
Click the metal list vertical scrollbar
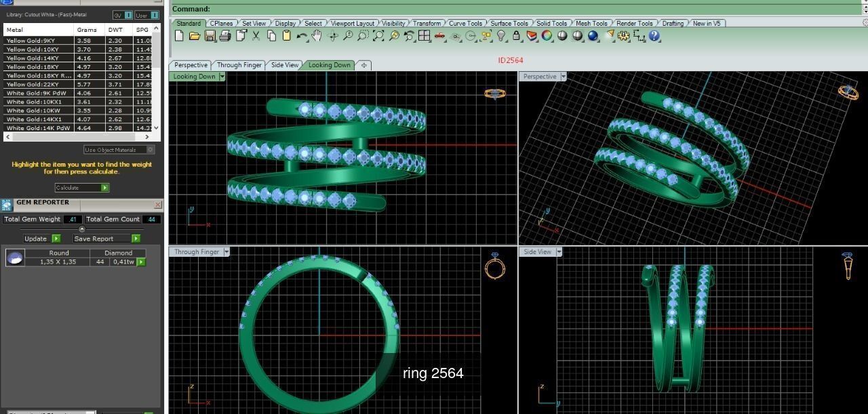point(157,78)
